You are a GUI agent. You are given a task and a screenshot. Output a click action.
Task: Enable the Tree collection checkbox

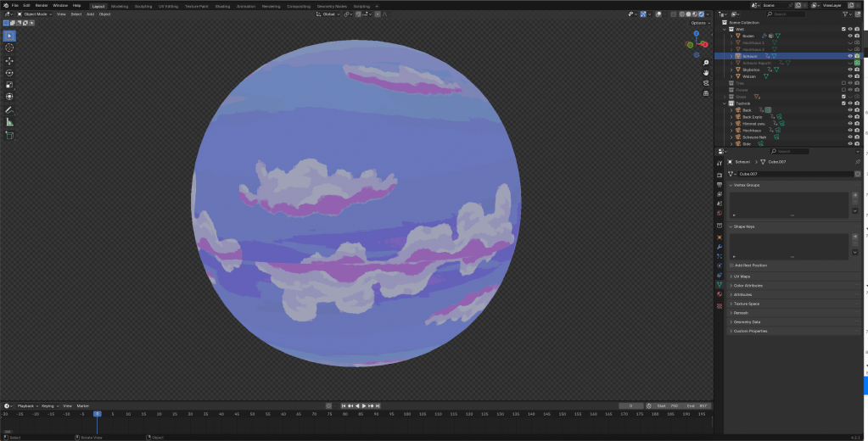click(843, 83)
